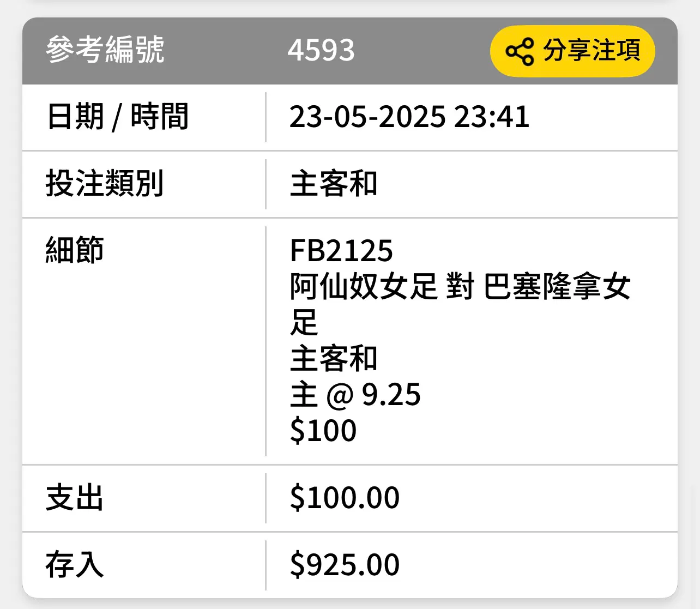Click the 參考編號 header label
This screenshot has height=609, width=700.
point(105,50)
